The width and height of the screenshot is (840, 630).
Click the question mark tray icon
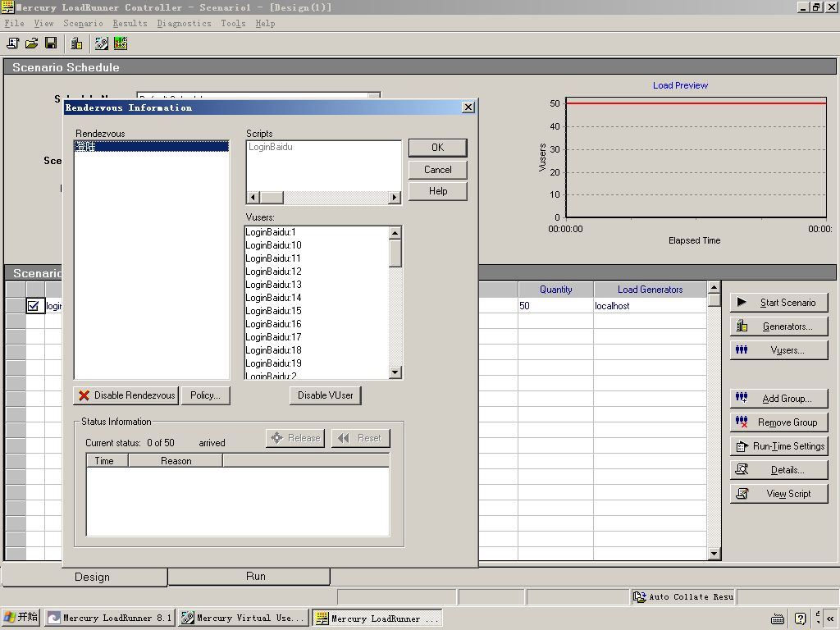pyautogui.click(x=800, y=619)
